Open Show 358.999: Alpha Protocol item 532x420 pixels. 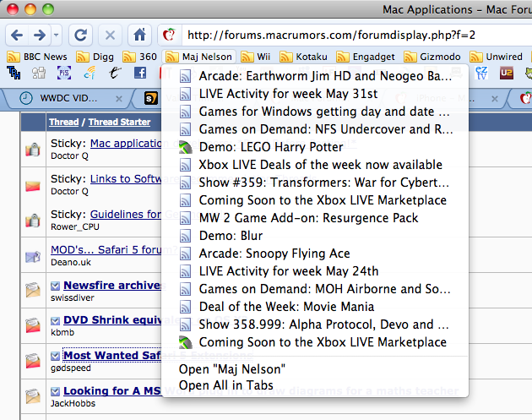tap(316, 325)
